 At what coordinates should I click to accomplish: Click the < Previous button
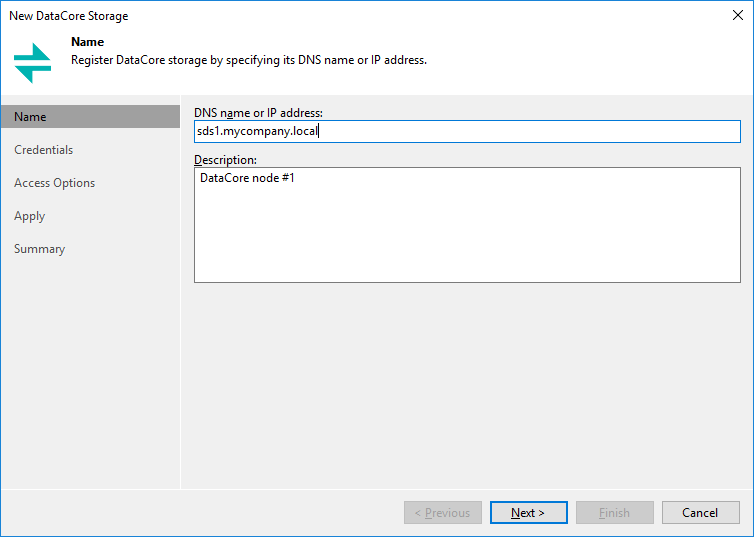pos(442,512)
